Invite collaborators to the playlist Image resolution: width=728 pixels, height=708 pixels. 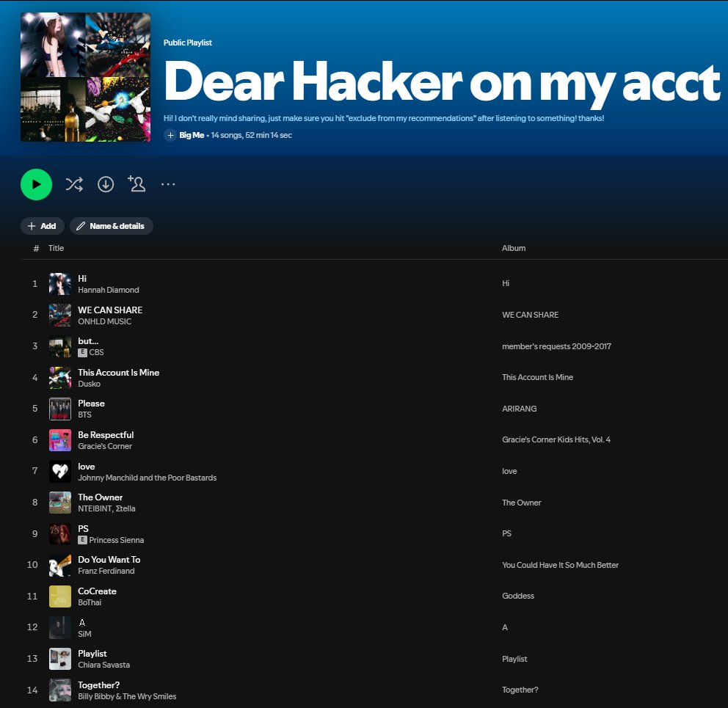[136, 184]
